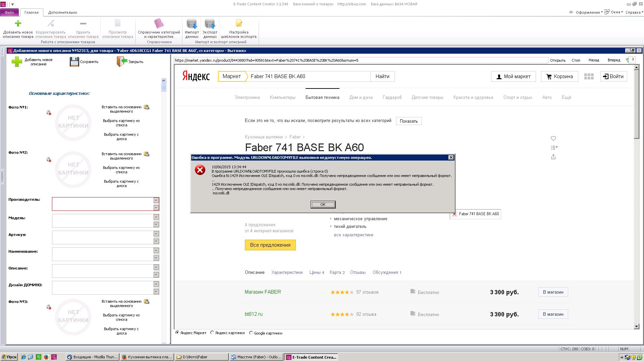644x362 pixels.
Task: Click 'В магазин' for Магазин FABER
Action: [x=553, y=292]
